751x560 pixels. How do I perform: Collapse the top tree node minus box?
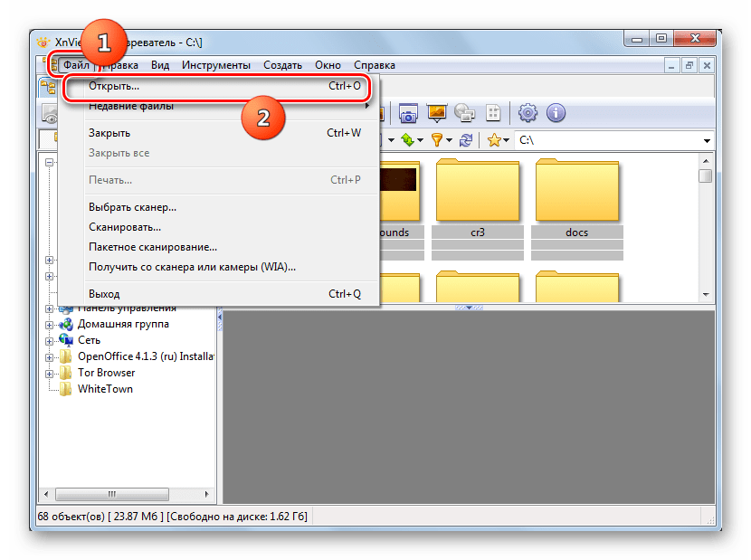50,163
